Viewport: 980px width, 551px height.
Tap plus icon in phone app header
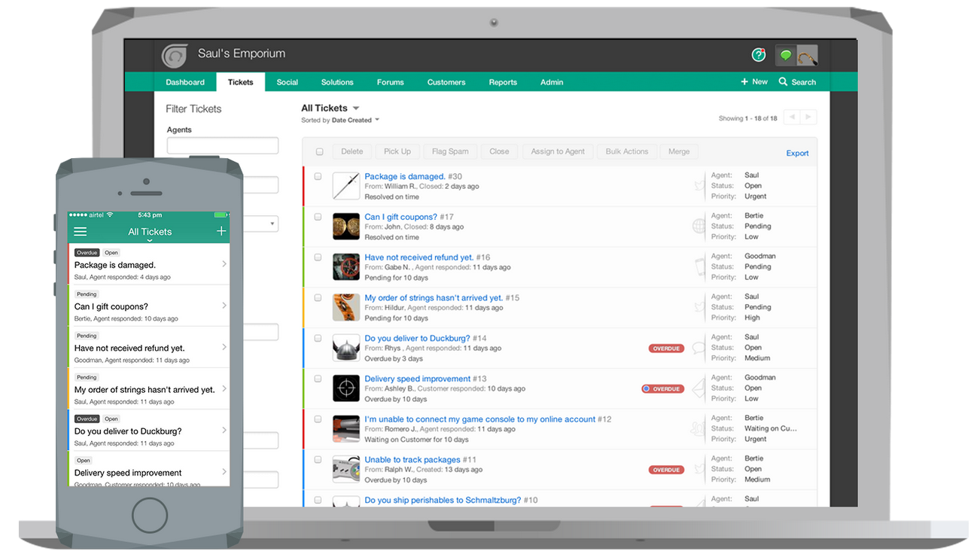[x=221, y=231]
